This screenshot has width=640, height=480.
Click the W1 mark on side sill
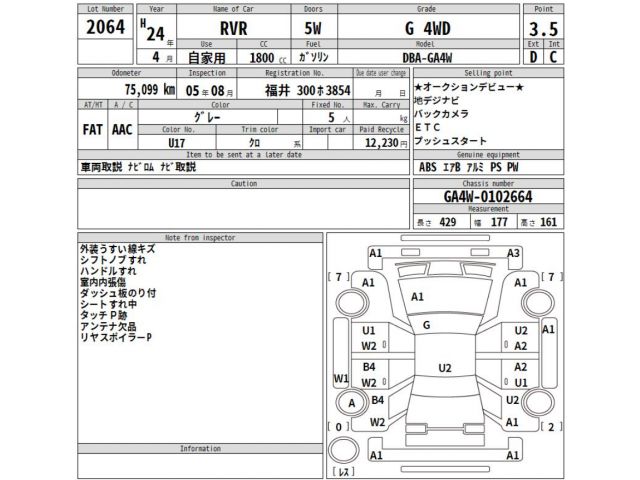tap(341, 379)
